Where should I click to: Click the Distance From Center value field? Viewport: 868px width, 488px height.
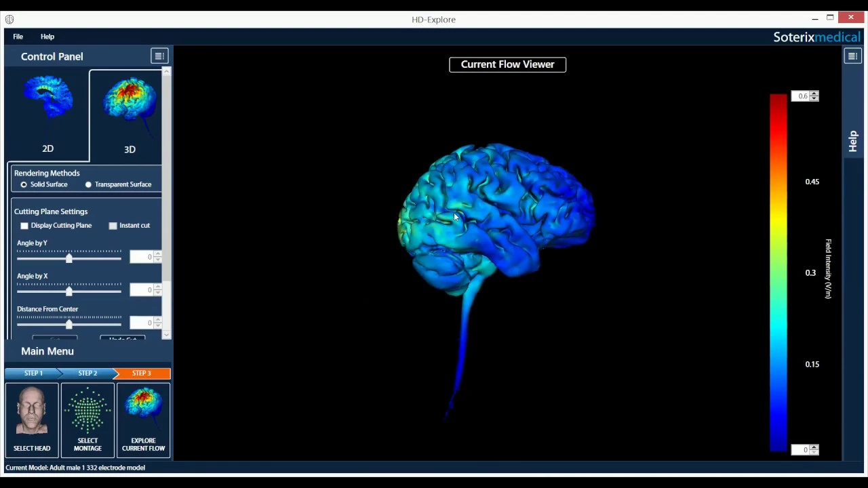tap(142, 323)
